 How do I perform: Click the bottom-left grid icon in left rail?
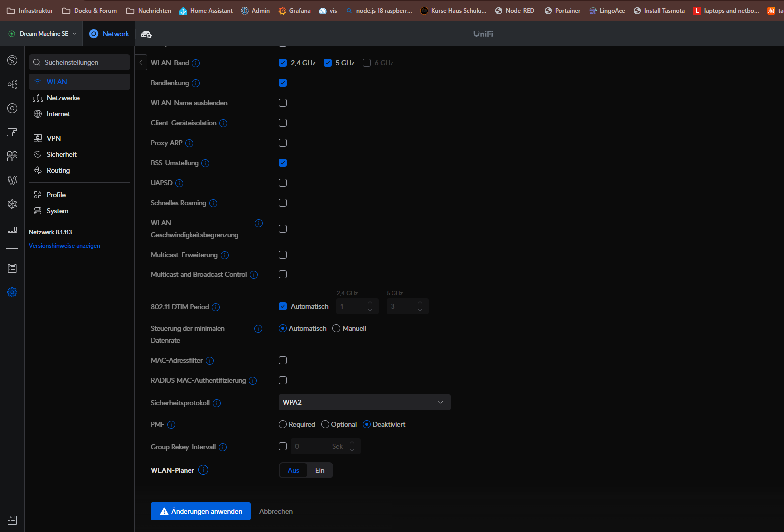point(12,520)
